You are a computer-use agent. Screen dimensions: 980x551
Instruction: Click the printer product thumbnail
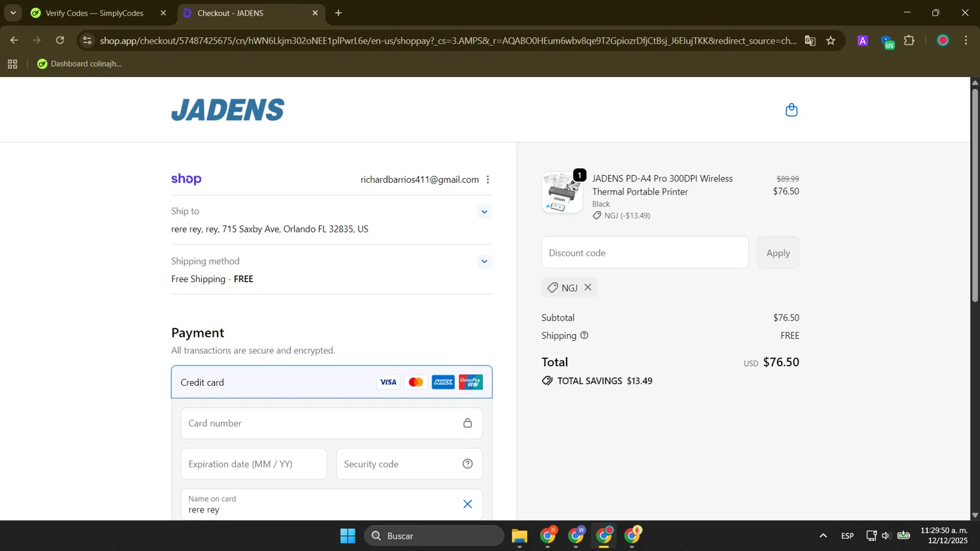point(563,193)
